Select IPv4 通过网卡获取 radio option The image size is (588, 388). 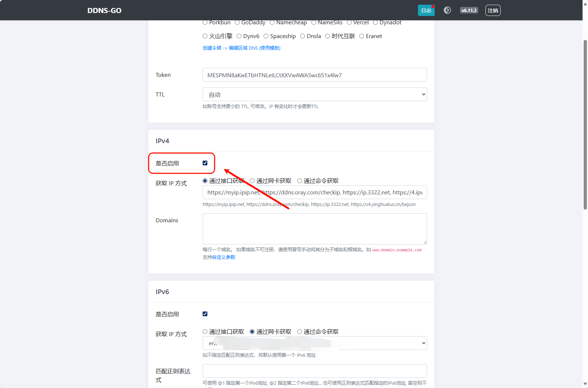252,181
